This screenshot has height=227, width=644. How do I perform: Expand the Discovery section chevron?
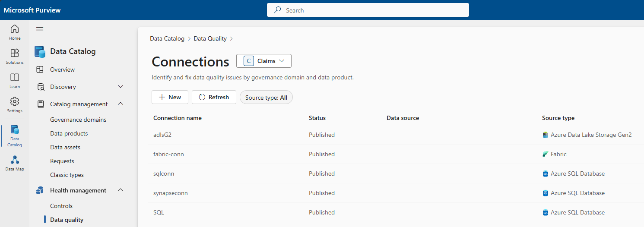coord(121,87)
